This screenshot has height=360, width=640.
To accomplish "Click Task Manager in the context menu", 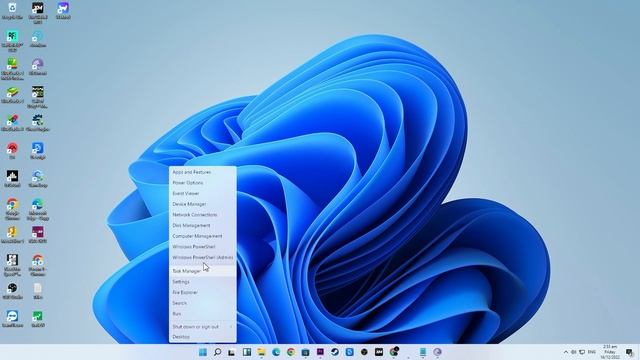I will click(202, 271).
